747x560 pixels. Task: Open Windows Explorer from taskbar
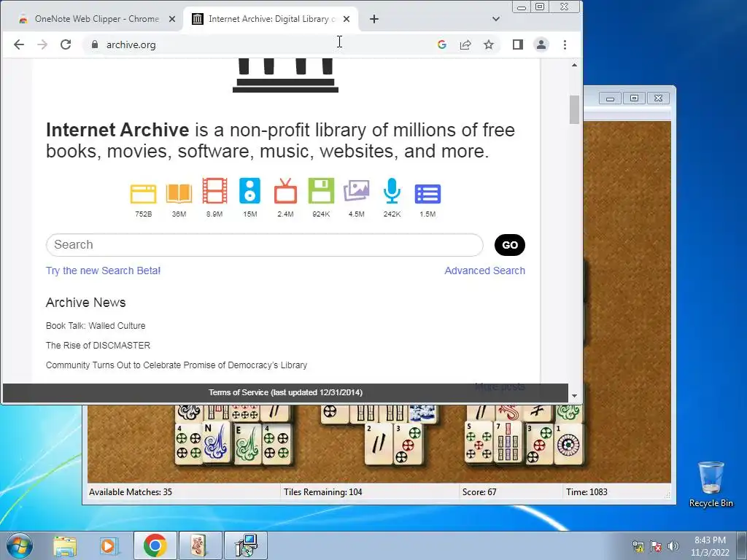click(65, 545)
